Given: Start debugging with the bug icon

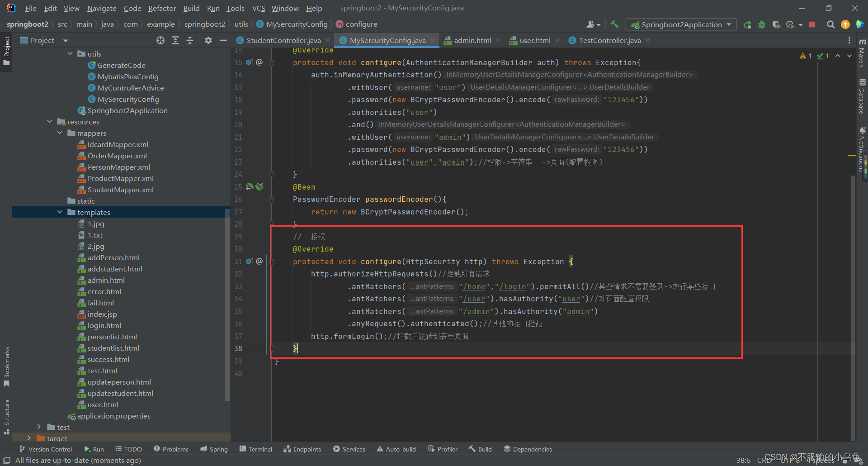Looking at the screenshot, I should [762, 24].
